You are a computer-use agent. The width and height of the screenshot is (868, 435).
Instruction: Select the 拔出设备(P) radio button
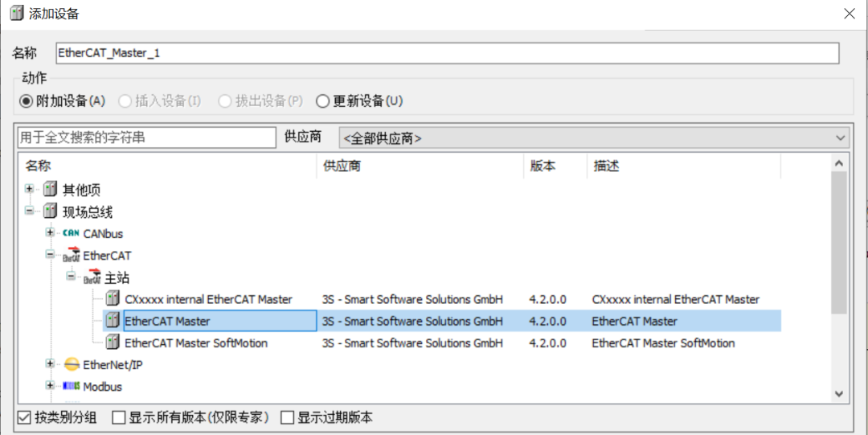pyautogui.click(x=225, y=101)
